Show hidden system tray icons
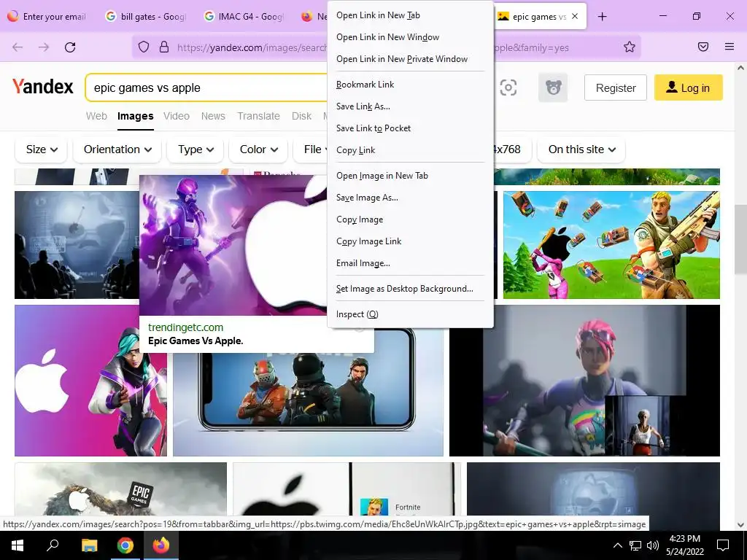The height and width of the screenshot is (560, 747). tap(617, 545)
